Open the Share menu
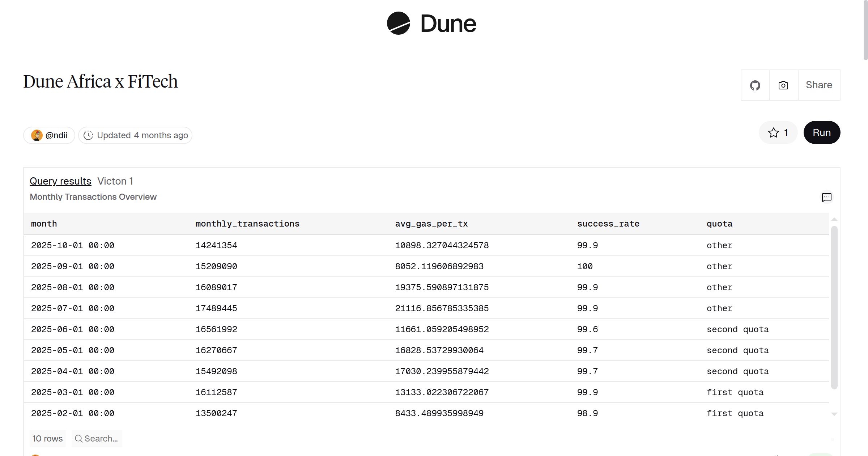The image size is (868, 456). click(x=818, y=85)
